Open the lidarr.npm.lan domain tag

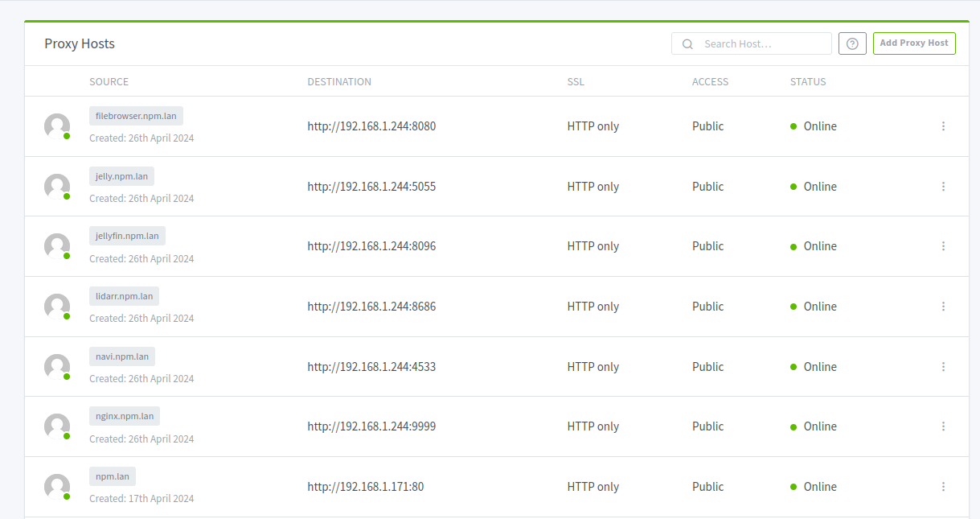[124, 296]
